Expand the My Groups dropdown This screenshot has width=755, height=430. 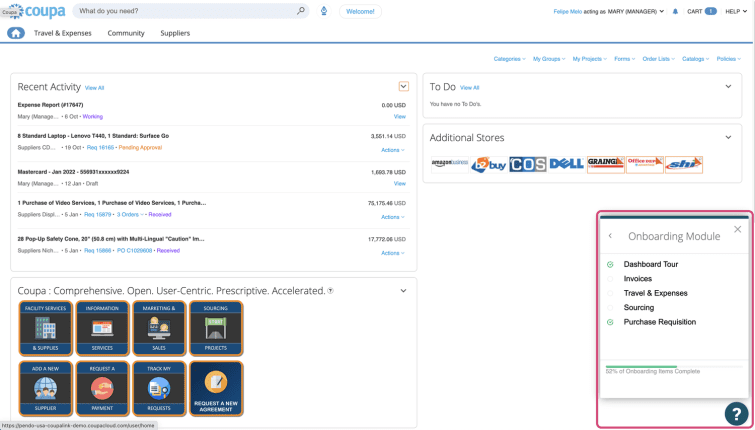[x=549, y=59]
